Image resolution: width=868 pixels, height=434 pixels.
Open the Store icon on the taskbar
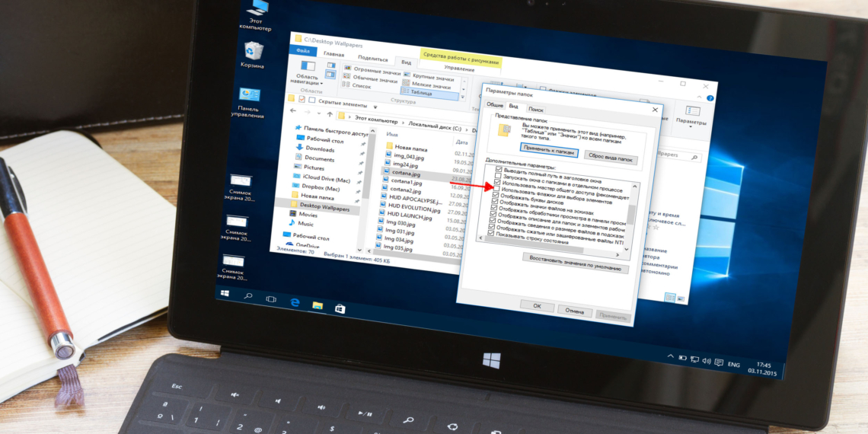340,308
